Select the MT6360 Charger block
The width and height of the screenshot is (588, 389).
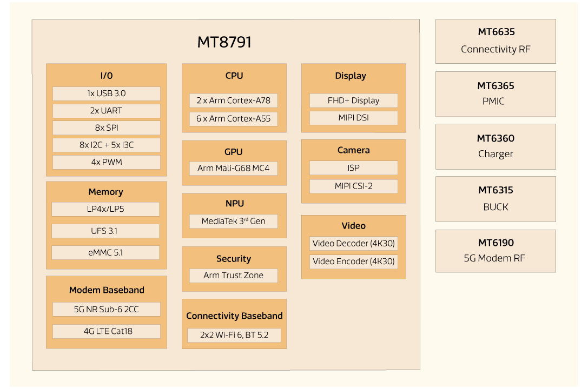(495, 146)
